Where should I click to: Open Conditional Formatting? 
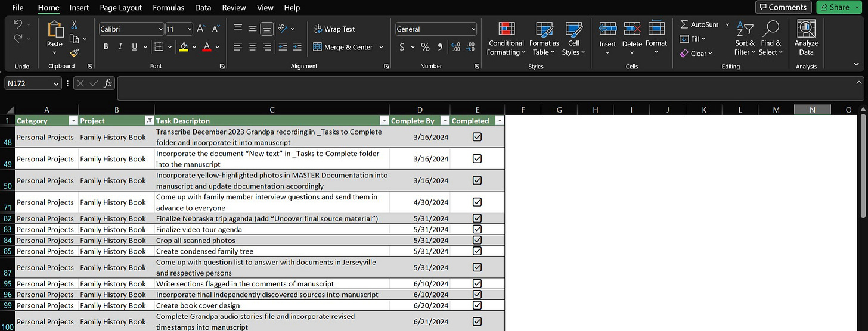point(507,39)
